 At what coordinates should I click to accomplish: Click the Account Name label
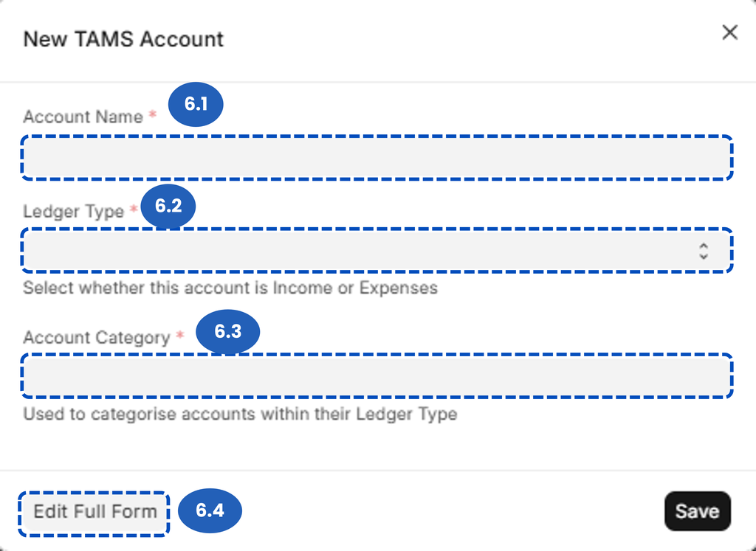(83, 117)
